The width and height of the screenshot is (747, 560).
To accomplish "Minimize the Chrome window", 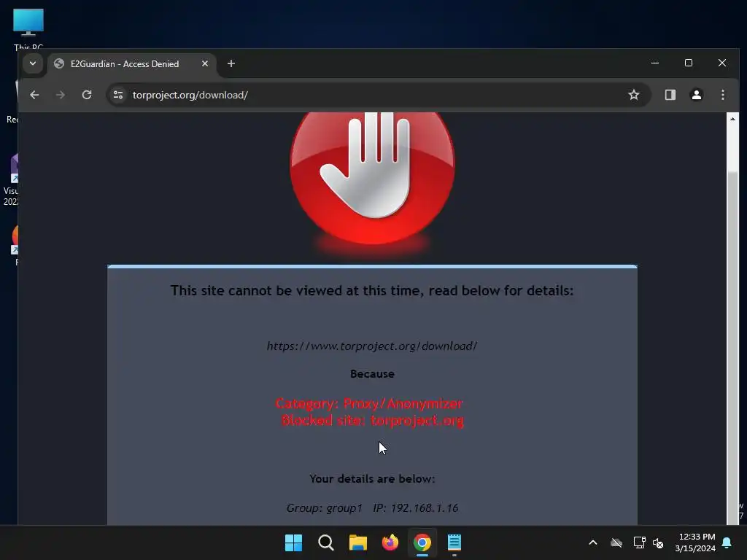I will 655,63.
